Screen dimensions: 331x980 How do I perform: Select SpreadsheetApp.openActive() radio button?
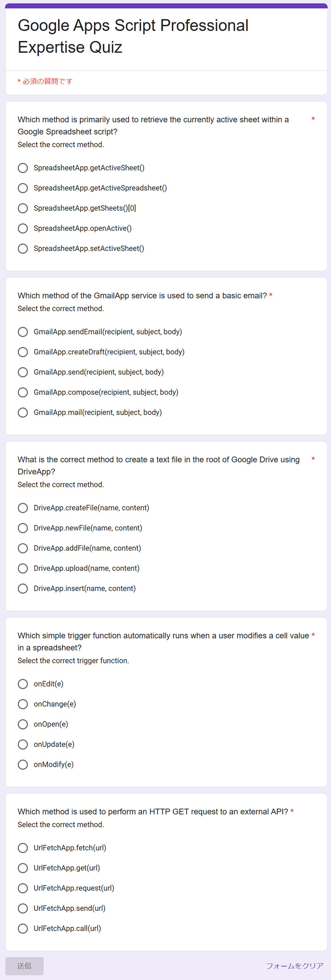(23, 228)
